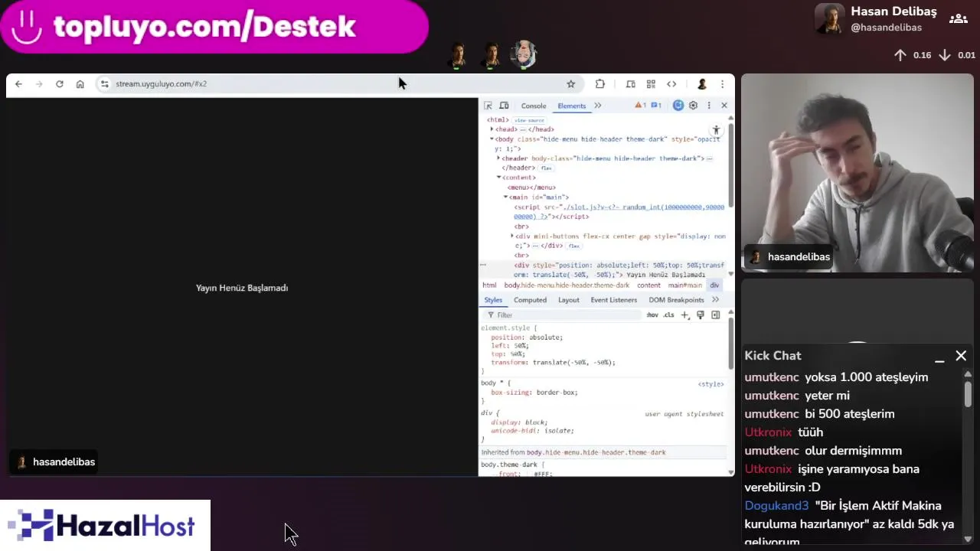Screen dimensions: 980x551
Task: Show more DevTools panel tabs
Action: (x=598, y=106)
